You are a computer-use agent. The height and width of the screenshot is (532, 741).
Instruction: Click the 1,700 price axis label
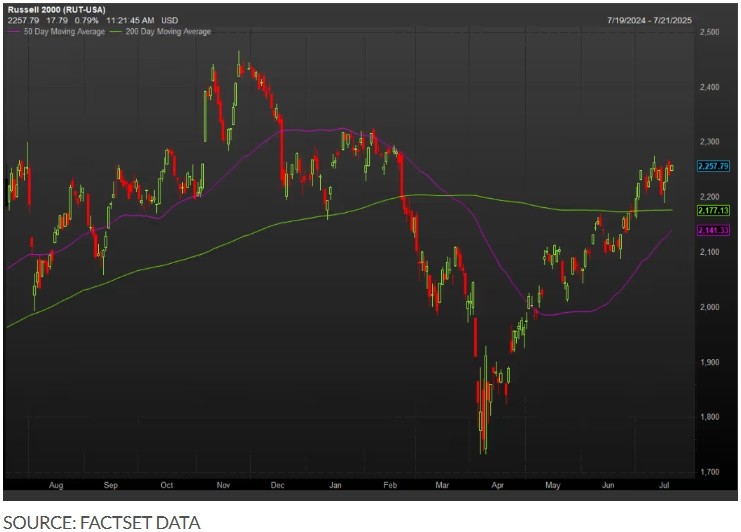coord(712,471)
